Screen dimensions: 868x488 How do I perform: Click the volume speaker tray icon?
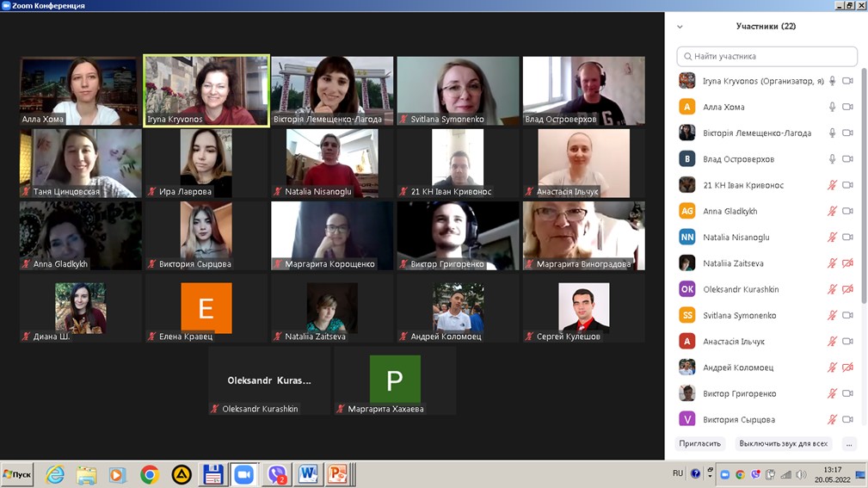coord(801,475)
